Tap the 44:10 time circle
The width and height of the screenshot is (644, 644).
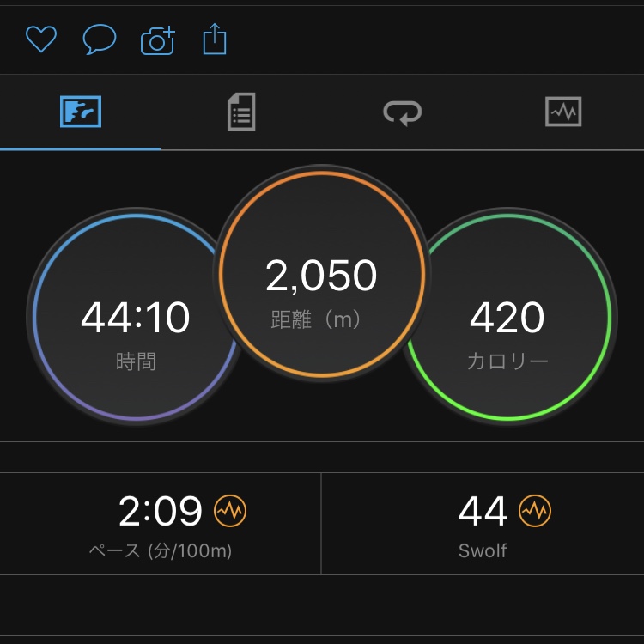click(x=136, y=316)
